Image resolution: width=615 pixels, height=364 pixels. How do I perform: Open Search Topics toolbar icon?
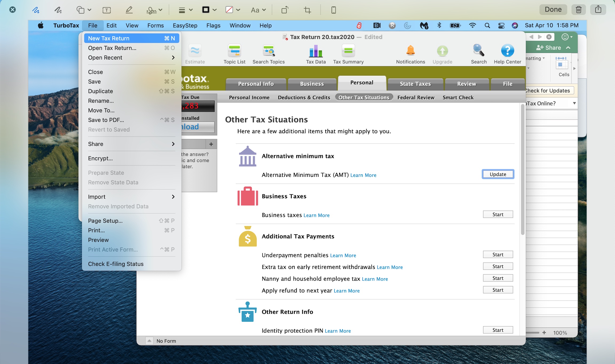269,54
